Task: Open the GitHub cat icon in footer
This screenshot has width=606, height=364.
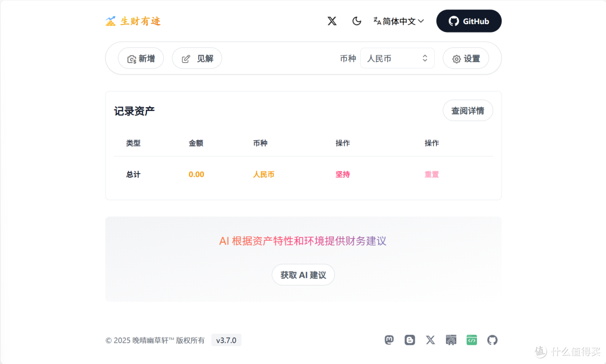Action: [493, 340]
